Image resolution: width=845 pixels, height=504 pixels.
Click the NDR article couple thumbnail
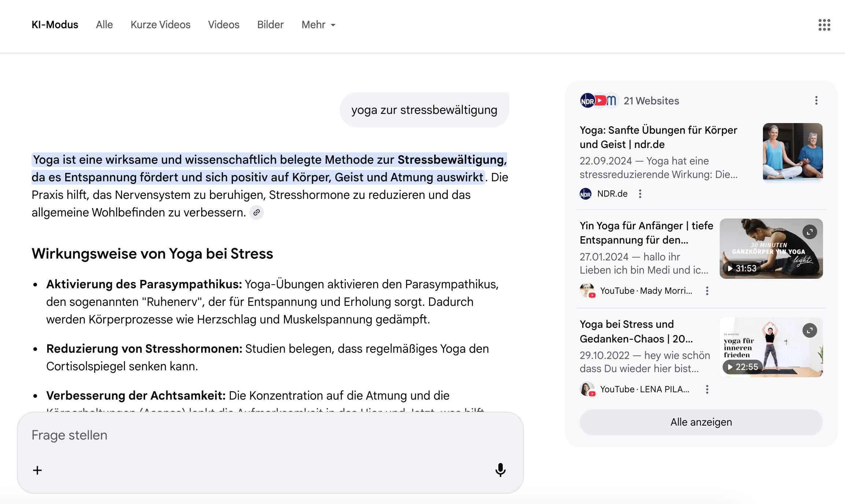coord(792,152)
